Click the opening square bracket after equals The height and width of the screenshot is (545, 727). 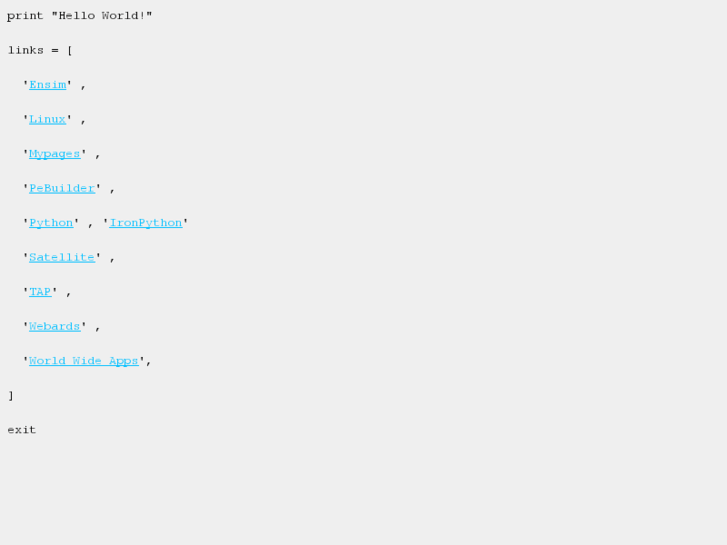(x=70, y=50)
